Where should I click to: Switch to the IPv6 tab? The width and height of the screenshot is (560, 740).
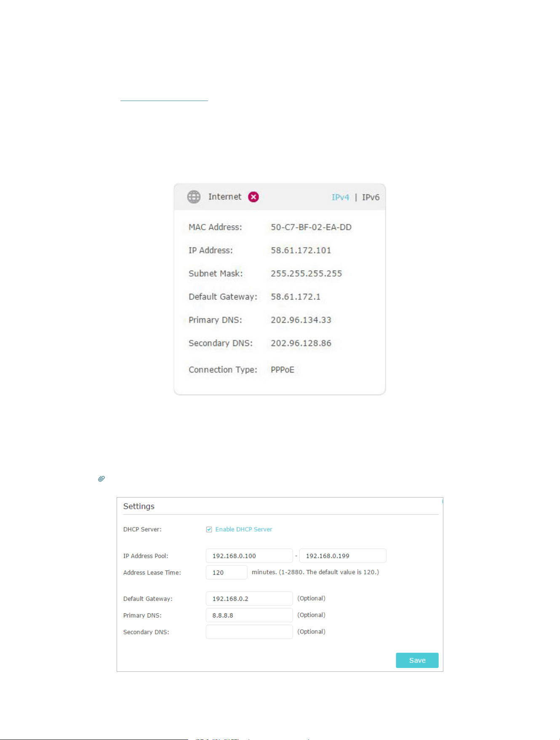(371, 197)
